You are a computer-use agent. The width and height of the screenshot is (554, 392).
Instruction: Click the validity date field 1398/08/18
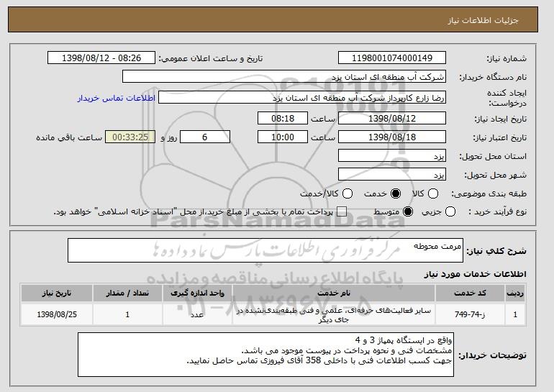coord(392,137)
